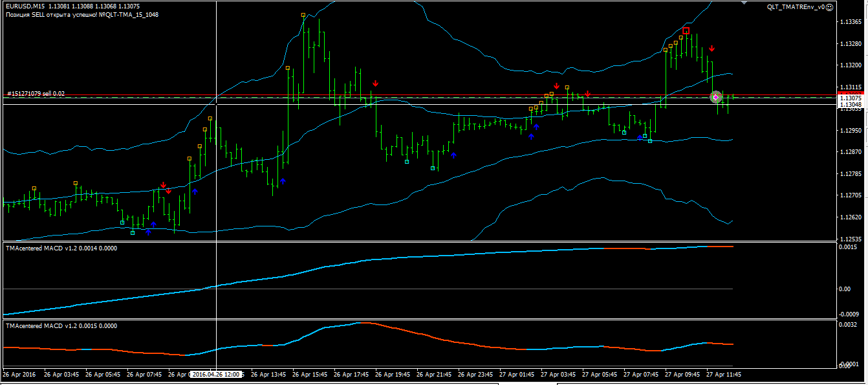Click the '26 Apr 03:45' time label
The width and height of the screenshot is (868, 385).
click(x=61, y=374)
